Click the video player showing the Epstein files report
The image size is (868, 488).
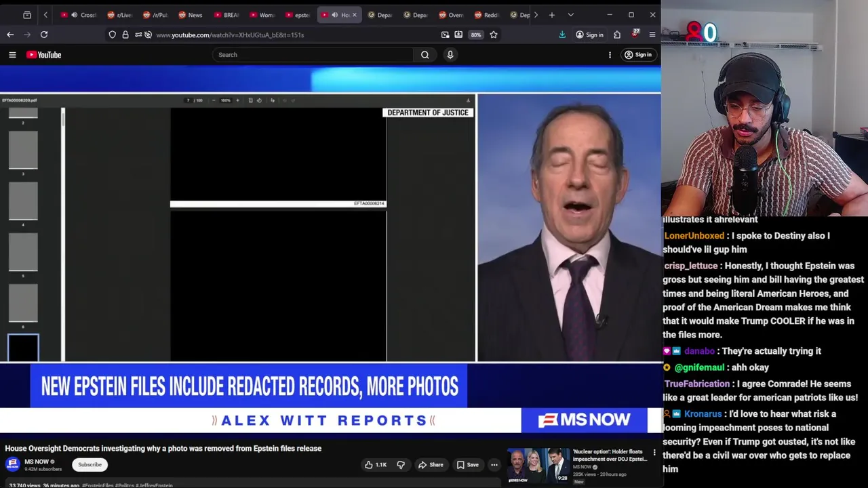click(x=330, y=251)
